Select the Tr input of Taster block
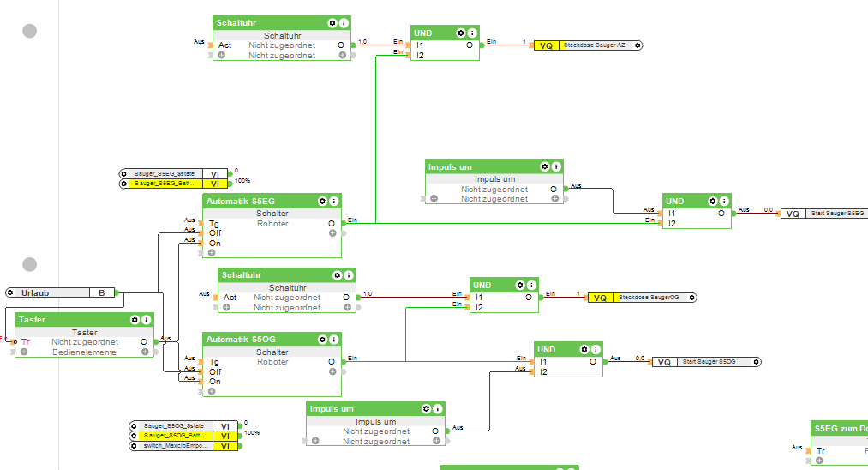Screen dimensions: 868x470 [26, 342]
